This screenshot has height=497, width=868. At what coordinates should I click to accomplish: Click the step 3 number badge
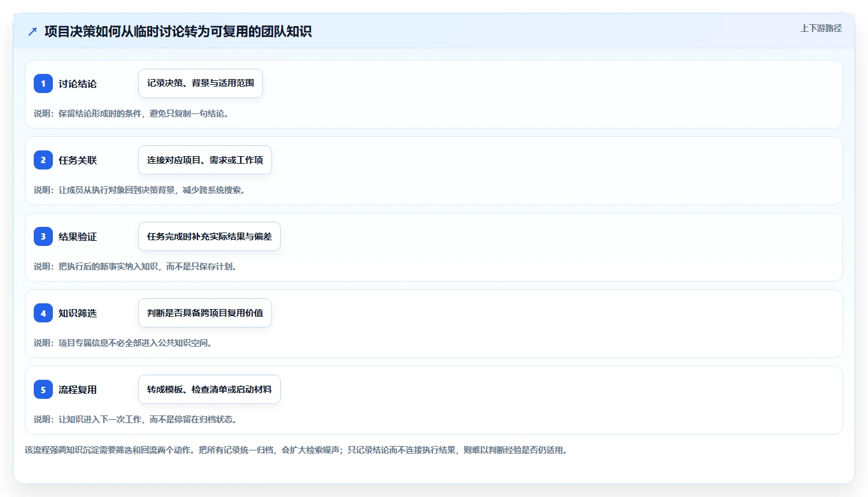pyautogui.click(x=43, y=236)
